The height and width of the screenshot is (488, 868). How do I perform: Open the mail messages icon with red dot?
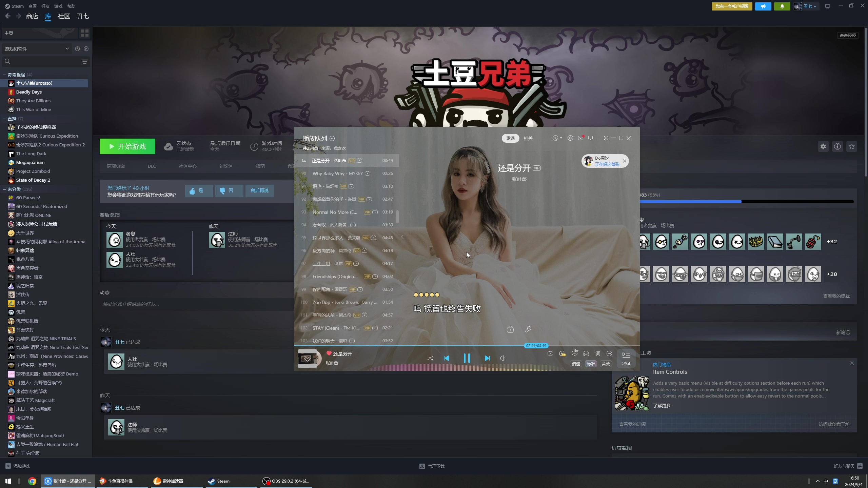pos(581,138)
